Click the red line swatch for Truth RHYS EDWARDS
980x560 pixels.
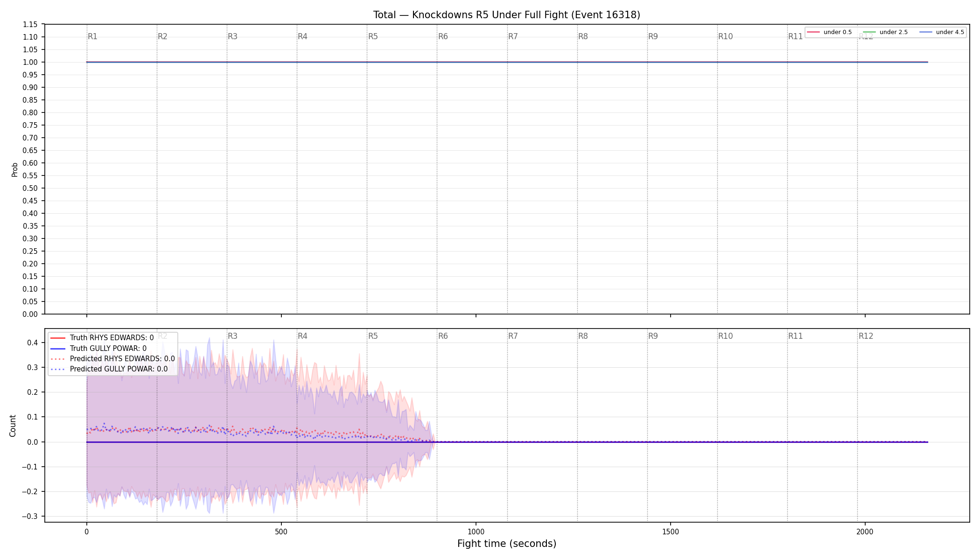(57, 338)
